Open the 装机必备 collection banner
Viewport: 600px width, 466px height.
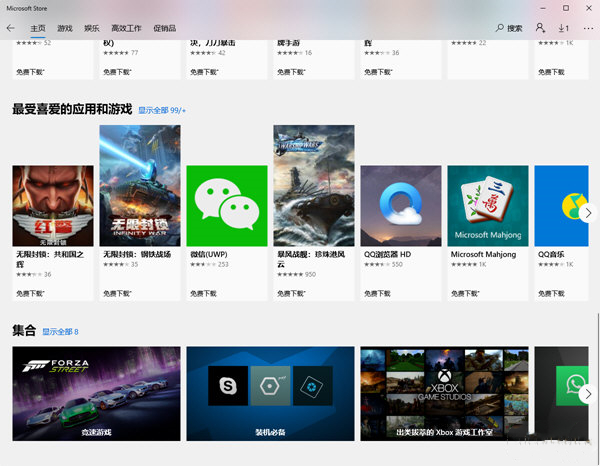point(270,393)
